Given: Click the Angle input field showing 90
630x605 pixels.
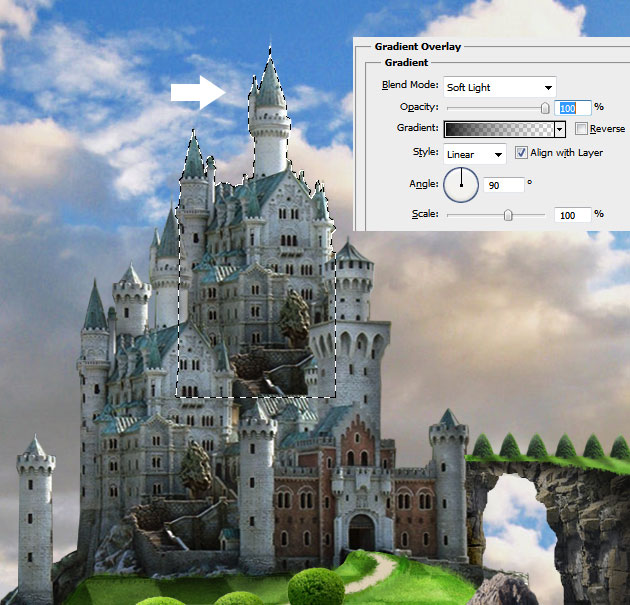Looking at the screenshot, I should coord(504,185).
